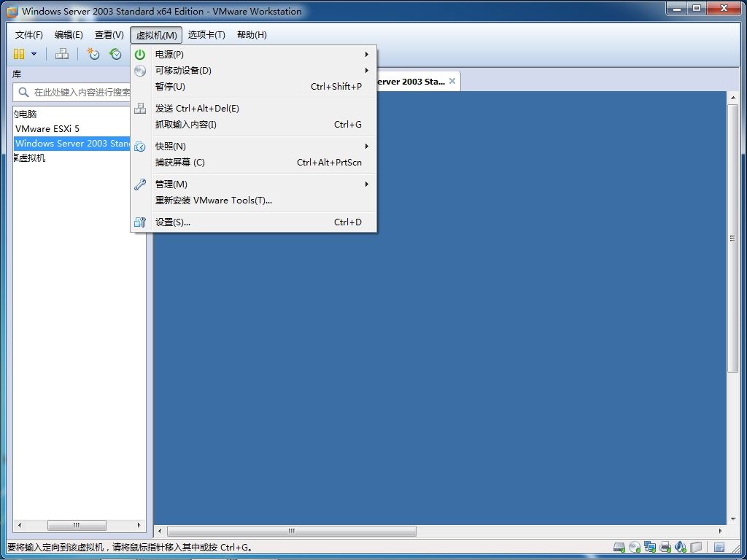Select 发送 Ctrl+Alt+Del(E) menu entry

pos(253,109)
